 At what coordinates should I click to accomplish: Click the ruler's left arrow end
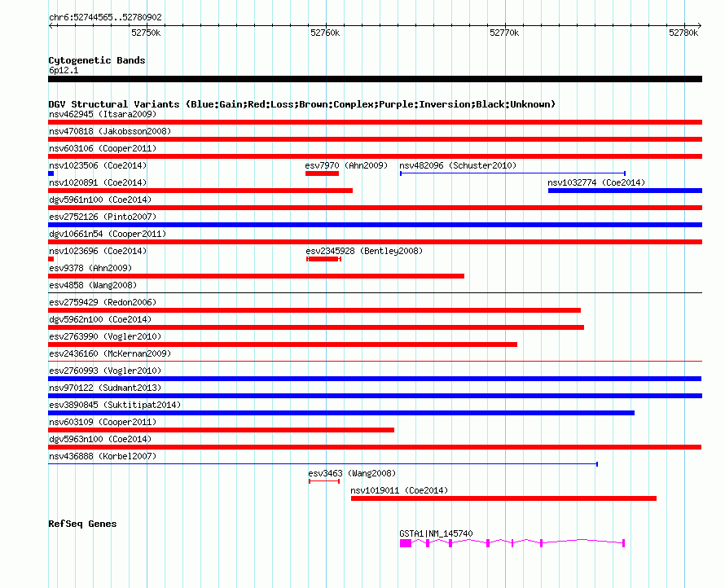pos(51,25)
